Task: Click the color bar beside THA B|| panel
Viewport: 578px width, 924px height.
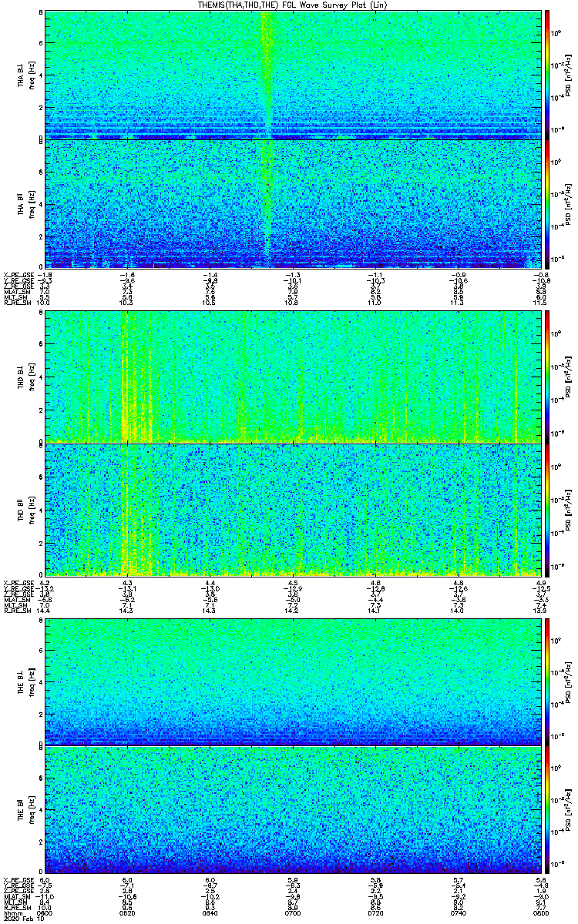Action: (x=547, y=204)
